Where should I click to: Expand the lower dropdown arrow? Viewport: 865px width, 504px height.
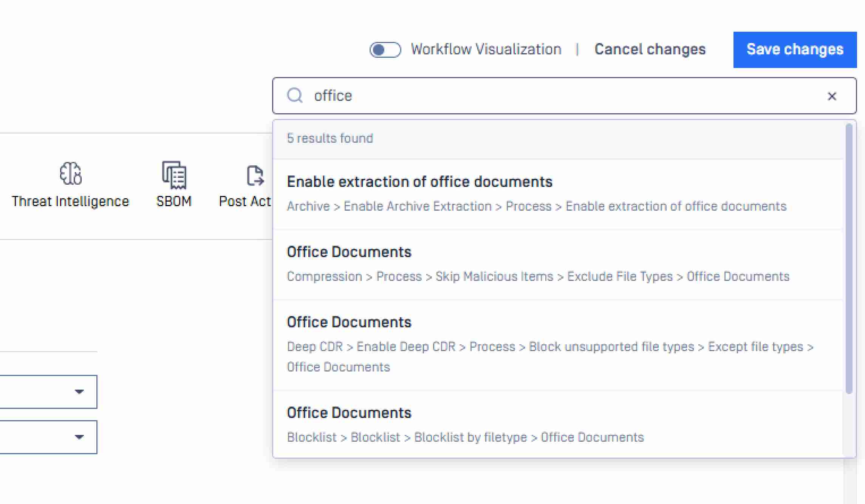click(79, 437)
